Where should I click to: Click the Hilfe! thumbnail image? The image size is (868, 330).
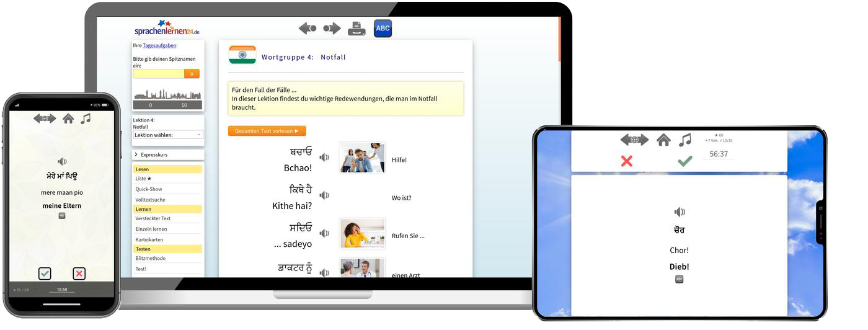pyautogui.click(x=363, y=158)
